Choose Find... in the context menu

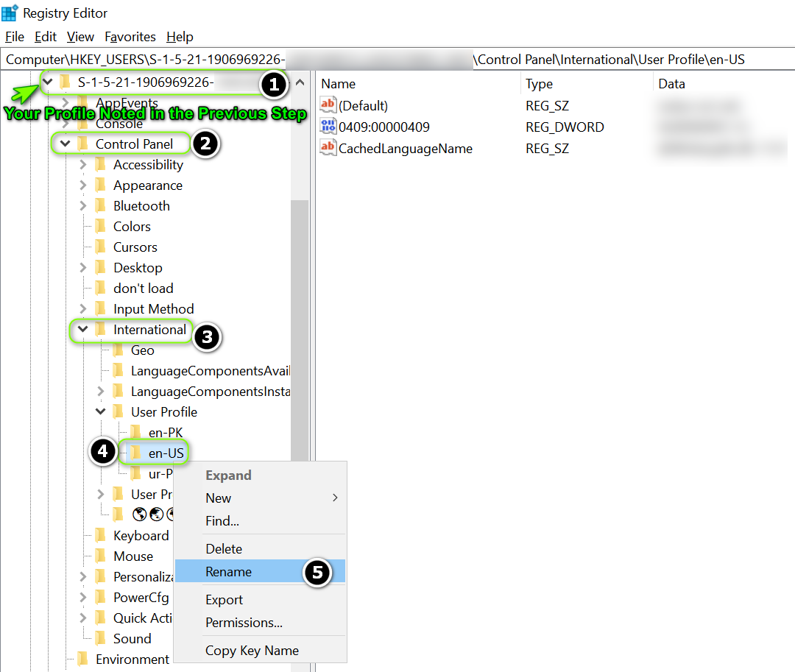(x=260, y=521)
